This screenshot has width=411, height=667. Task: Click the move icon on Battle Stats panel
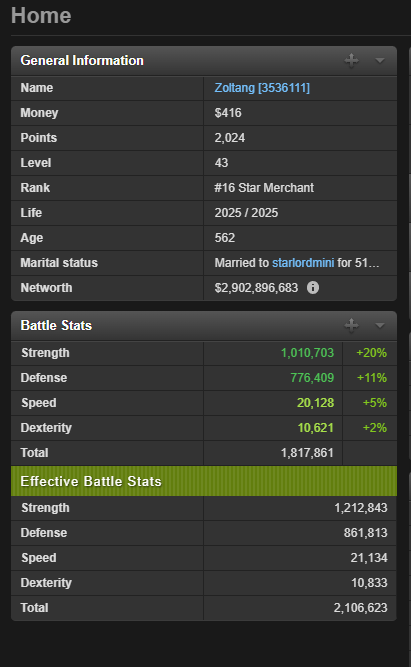(351, 325)
